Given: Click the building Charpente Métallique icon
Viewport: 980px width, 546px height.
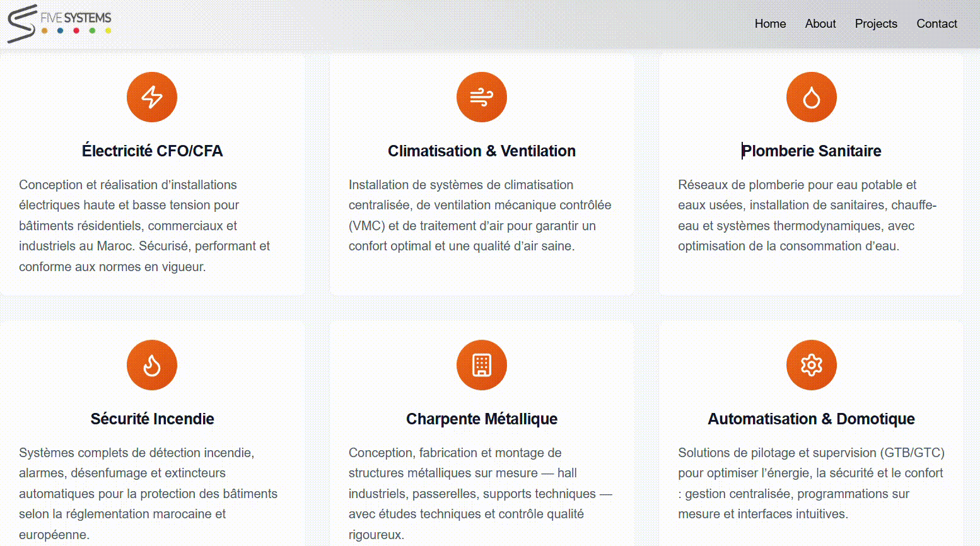Looking at the screenshot, I should [x=482, y=365].
